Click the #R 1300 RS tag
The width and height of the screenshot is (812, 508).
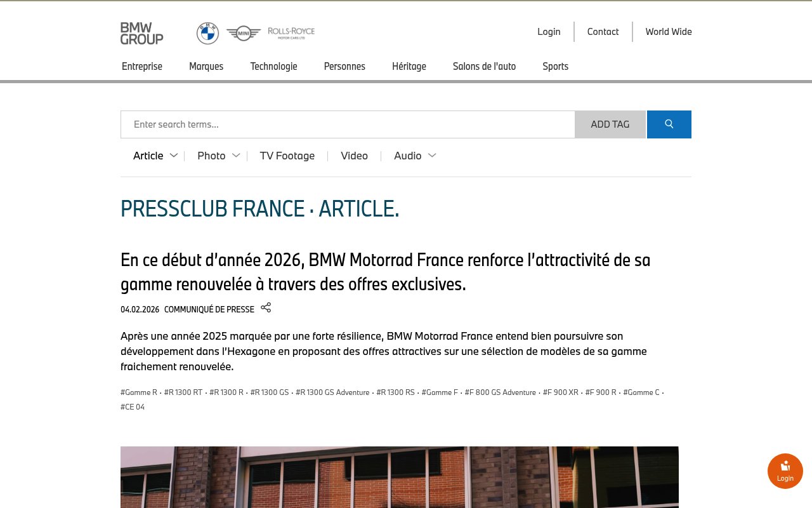(396, 392)
